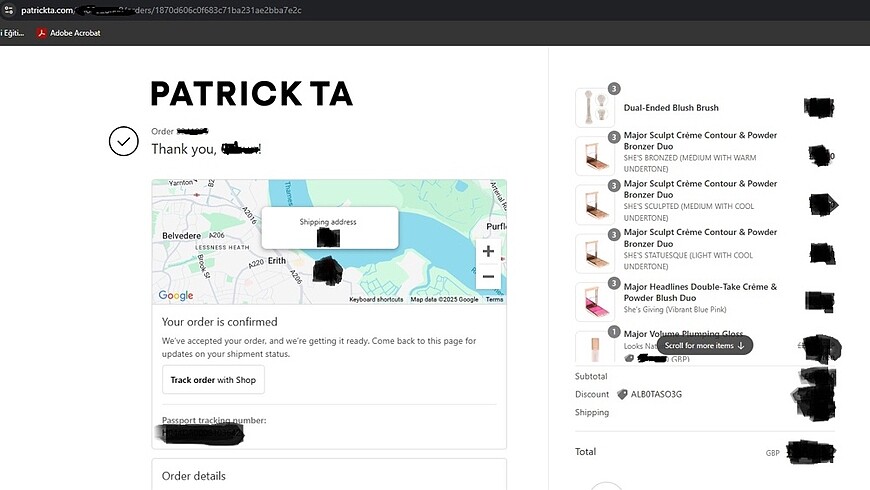
Task: Click the quantity badge on Dual-Ended Blush Brush
Action: pos(614,89)
